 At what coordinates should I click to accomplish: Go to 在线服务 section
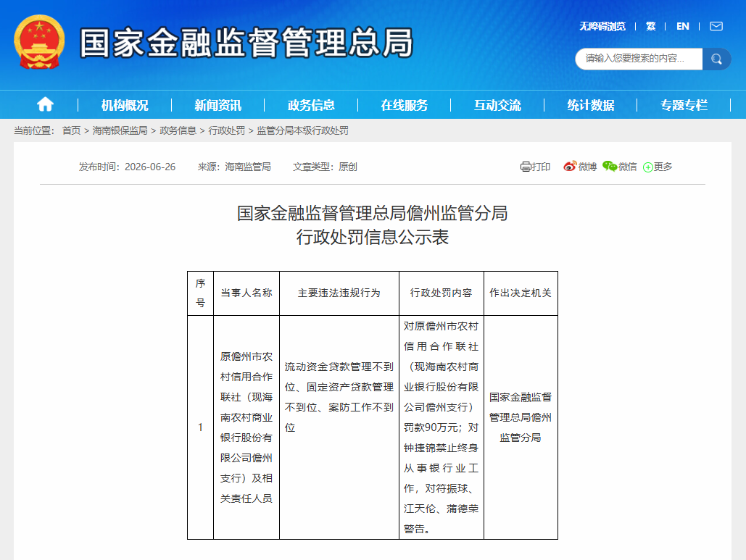click(405, 105)
